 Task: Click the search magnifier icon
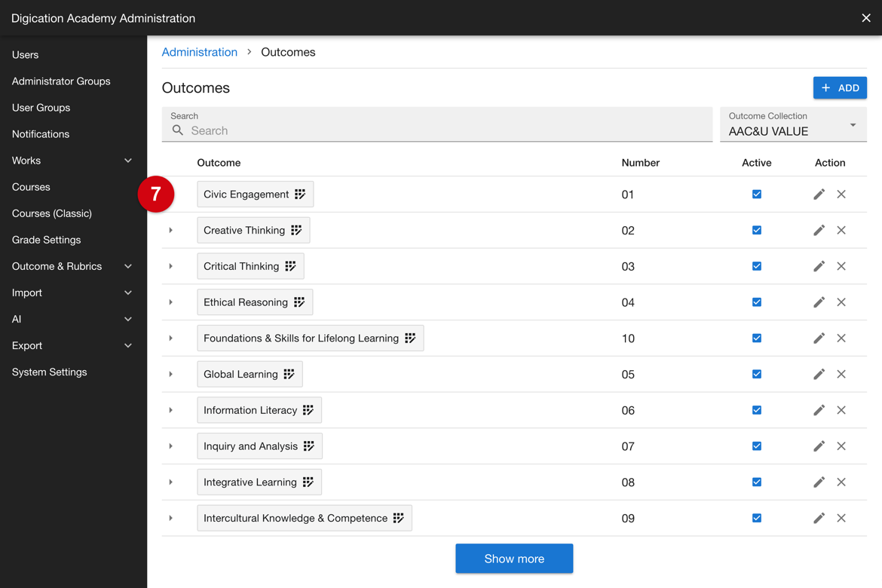click(178, 130)
